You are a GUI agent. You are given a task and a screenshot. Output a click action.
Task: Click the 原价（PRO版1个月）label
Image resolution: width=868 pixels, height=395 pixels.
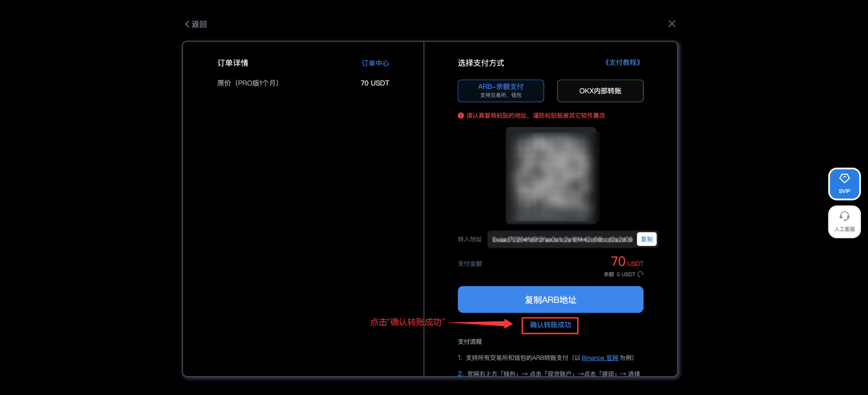(248, 83)
